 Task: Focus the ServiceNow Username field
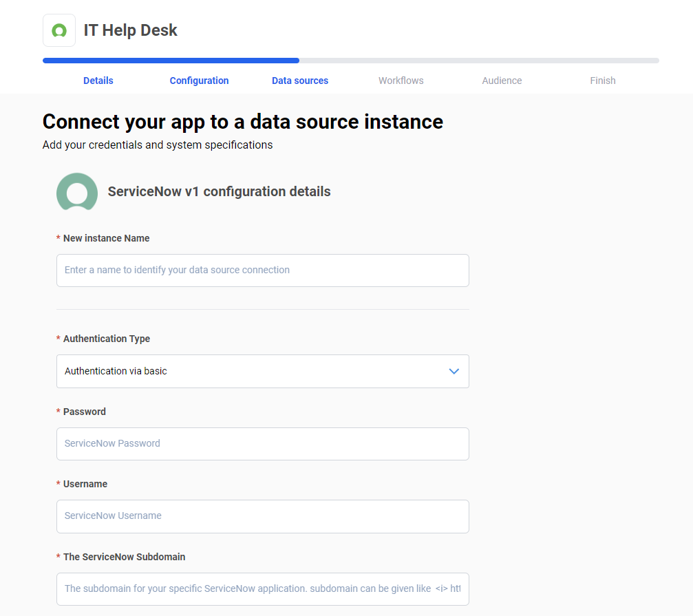262,516
